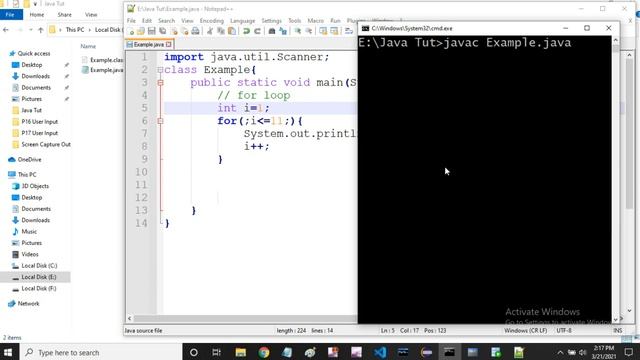Screen dimensions: 640x360
Task: Click the Find binoculars icon in Notepad++
Action: [x=271, y=31]
